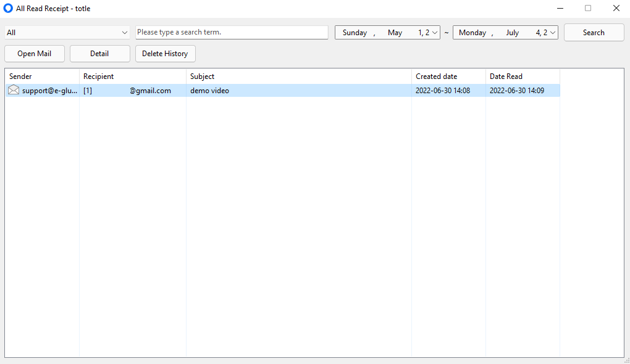Click the blue circle app icon in title bar
This screenshot has width=630, height=364.
coord(8,8)
